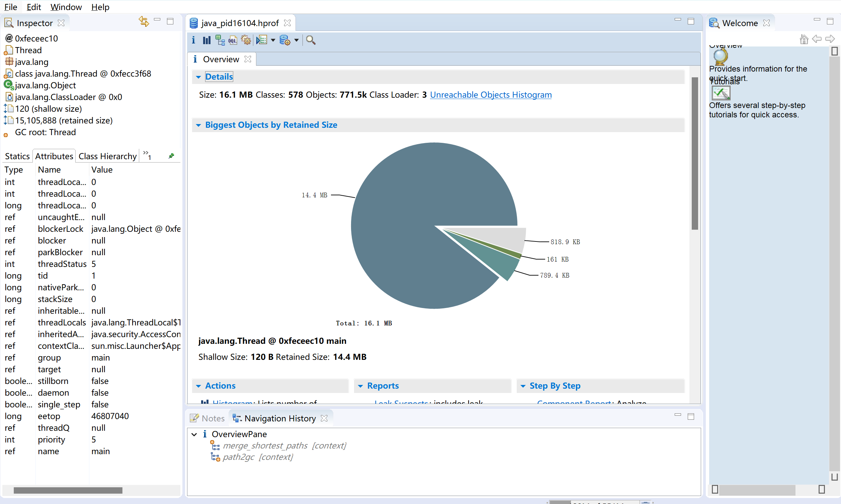Go to Welcome home page icon

804,39
